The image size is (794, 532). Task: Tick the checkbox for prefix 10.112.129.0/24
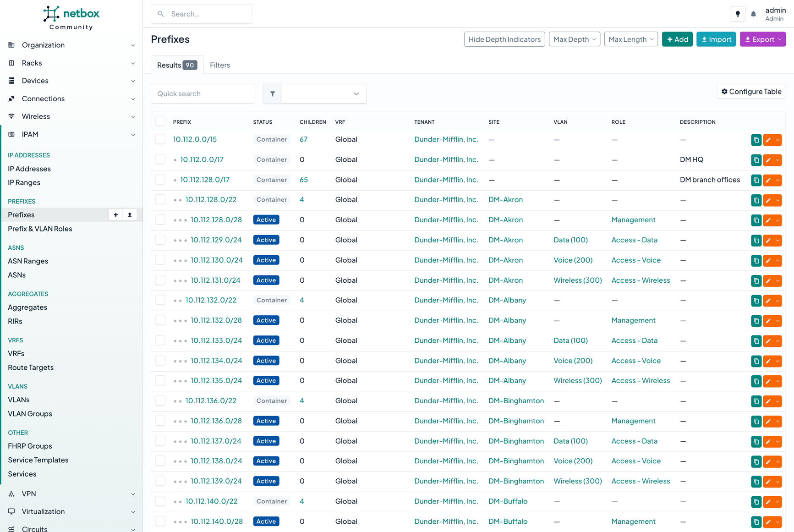[x=160, y=240]
